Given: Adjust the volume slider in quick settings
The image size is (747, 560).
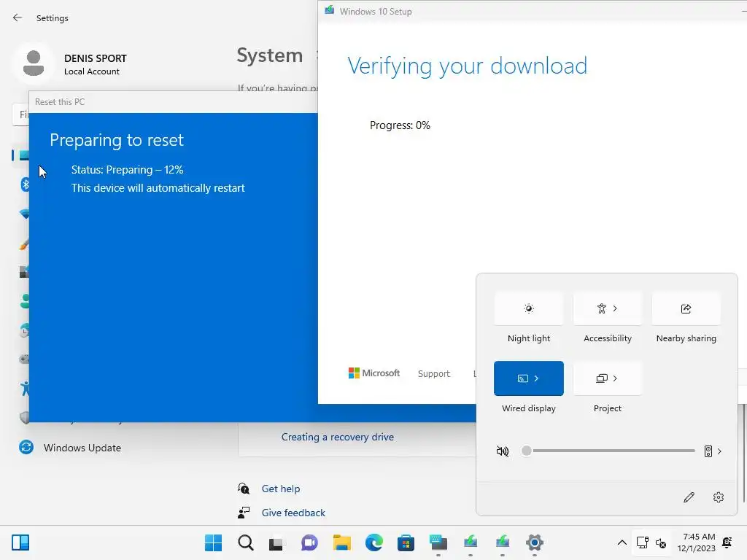Looking at the screenshot, I should point(609,451).
